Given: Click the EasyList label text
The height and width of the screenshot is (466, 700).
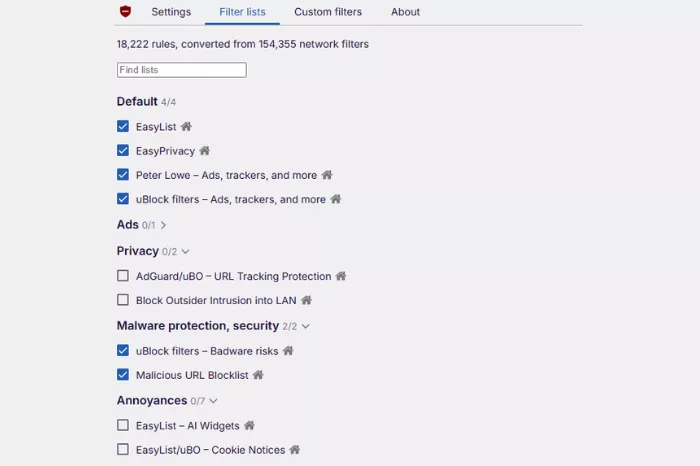Looking at the screenshot, I should pyautogui.click(x=156, y=127).
